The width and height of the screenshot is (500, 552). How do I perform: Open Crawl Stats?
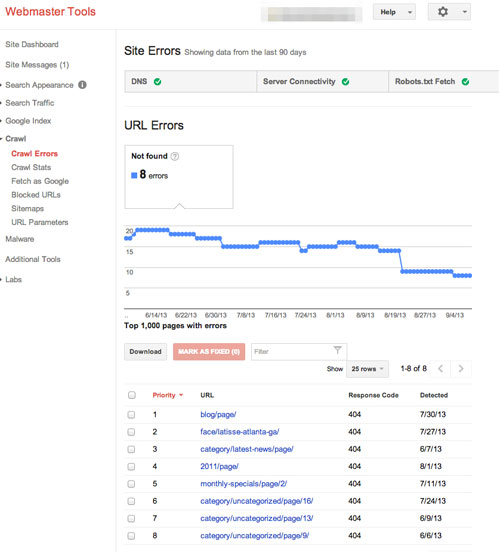tap(31, 167)
